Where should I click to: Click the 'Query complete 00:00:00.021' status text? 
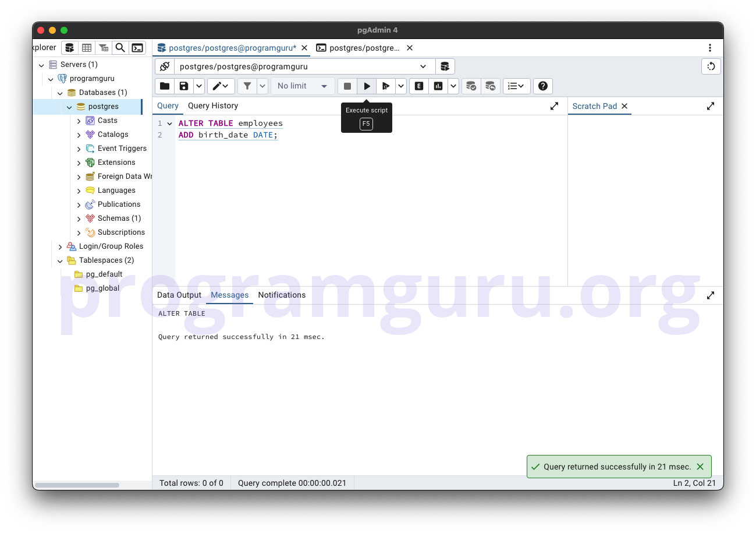point(292,483)
